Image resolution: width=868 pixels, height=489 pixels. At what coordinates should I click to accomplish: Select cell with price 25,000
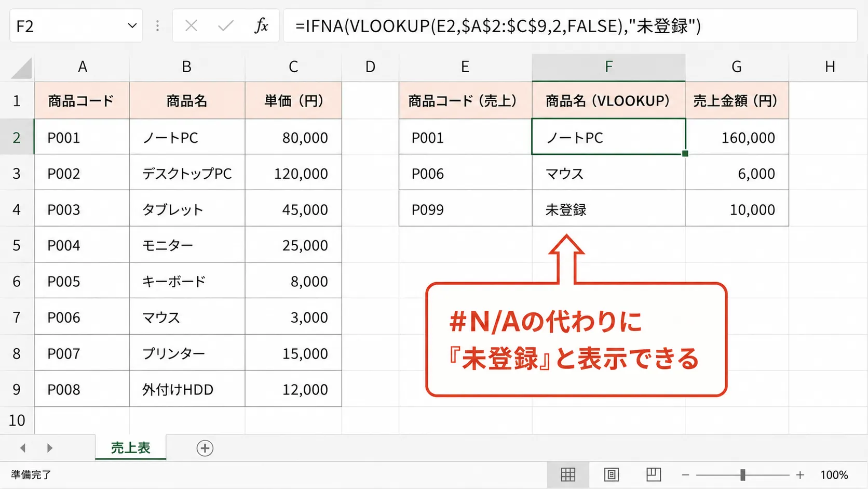[293, 245]
